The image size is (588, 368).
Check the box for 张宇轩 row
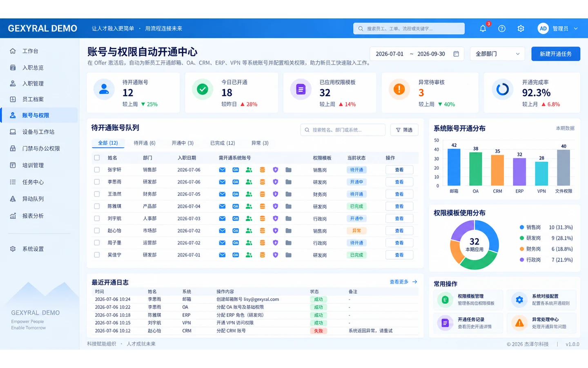(x=97, y=170)
